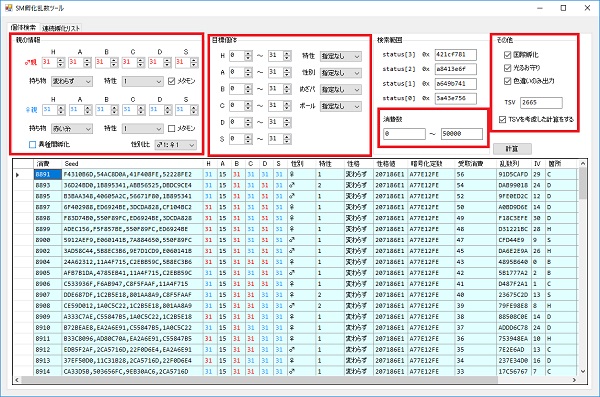
Task: Select the row with 消費 8911
Action: pyautogui.click(x=295, y=339)
